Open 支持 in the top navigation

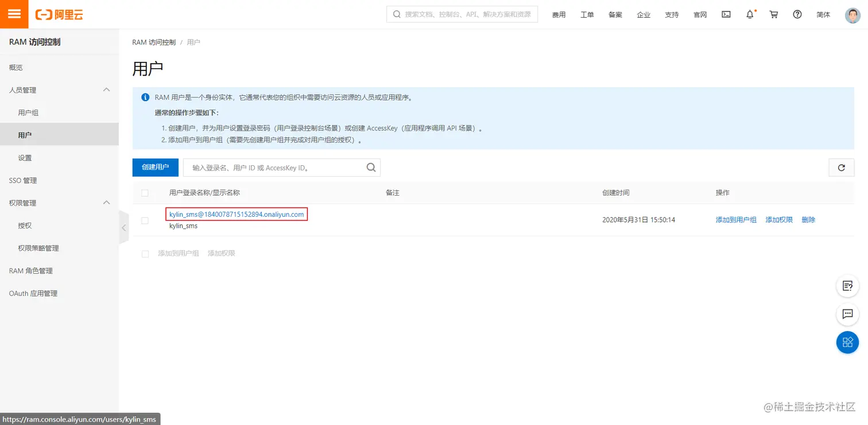(x=672, y=15)
